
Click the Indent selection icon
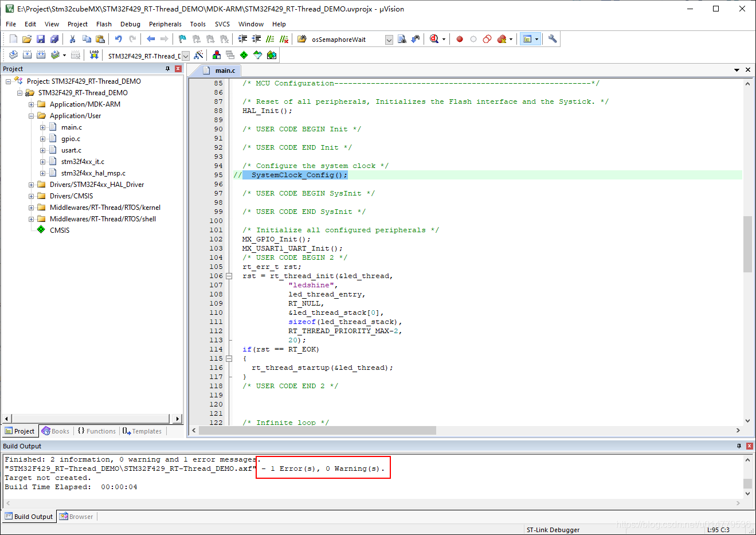pyautogui.click(x=242, y=39)
